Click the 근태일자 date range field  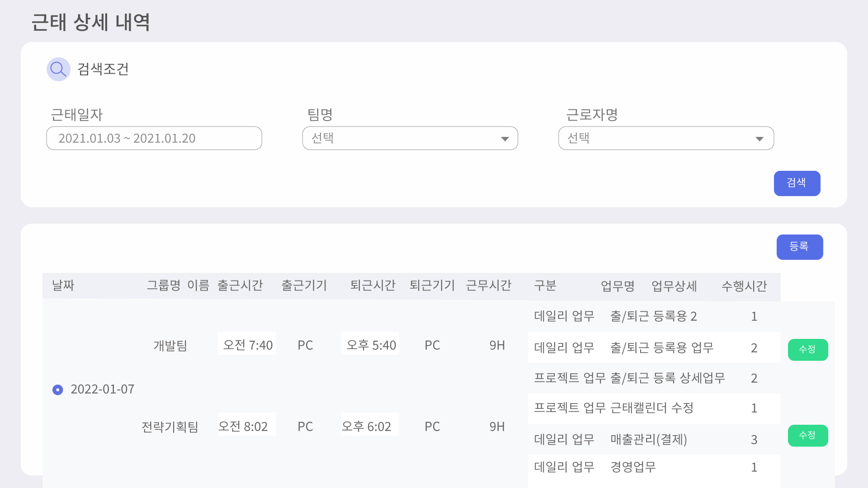[x=154, y=138]
